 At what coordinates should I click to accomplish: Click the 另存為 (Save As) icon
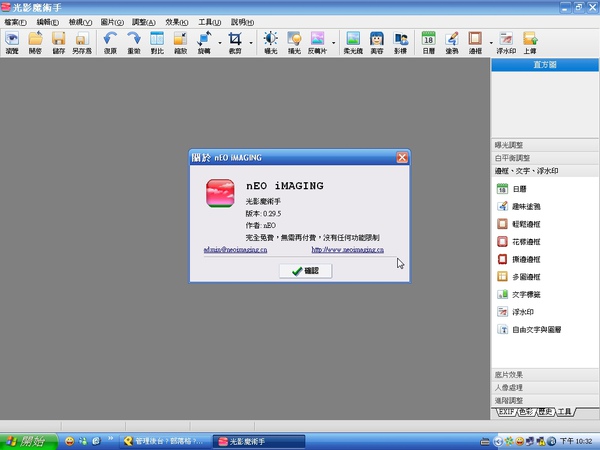(x=82, y=42)
